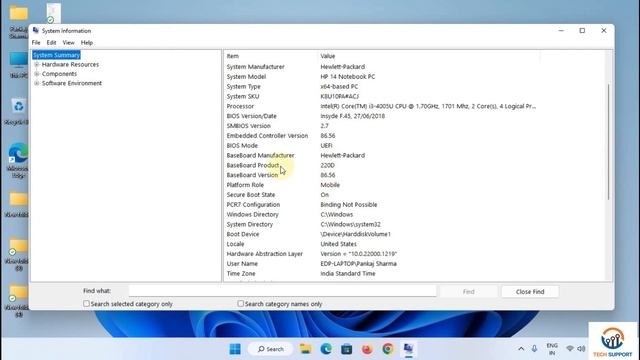Open Wi-Fi network tray icon
The height and width of the screenshot is (360, 640).
570,349
